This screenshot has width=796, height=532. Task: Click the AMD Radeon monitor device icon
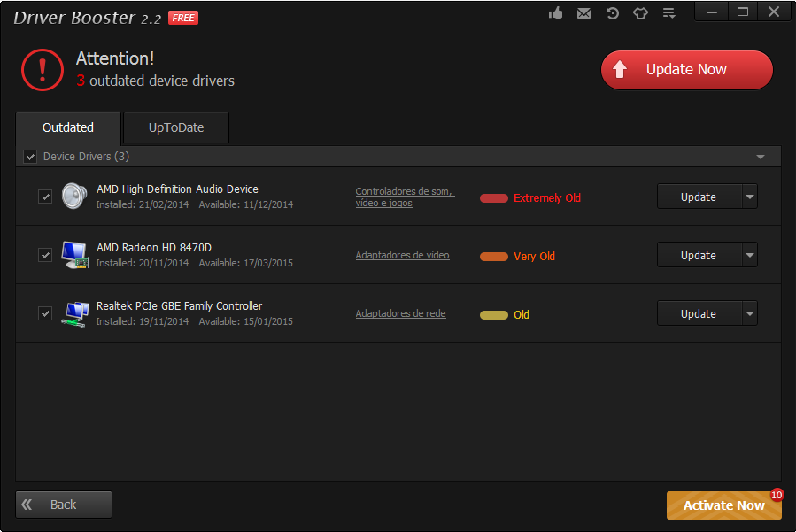coord(74,255)
